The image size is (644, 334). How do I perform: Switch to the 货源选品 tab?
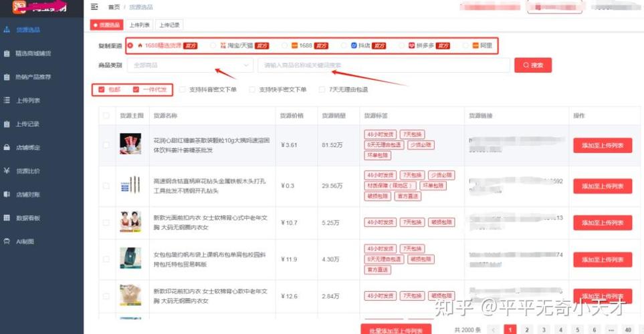click(107, 25)
